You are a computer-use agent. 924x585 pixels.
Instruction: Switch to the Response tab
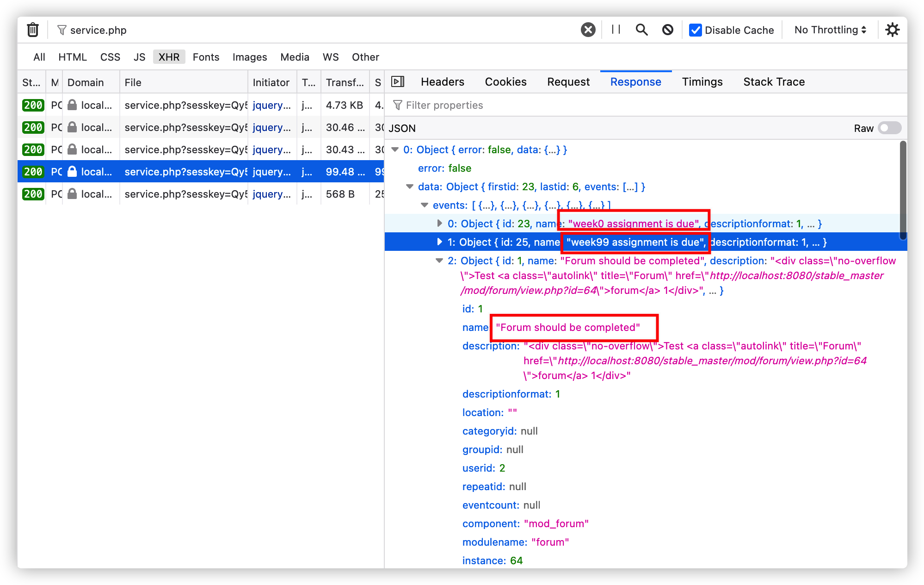pos(635,82)
